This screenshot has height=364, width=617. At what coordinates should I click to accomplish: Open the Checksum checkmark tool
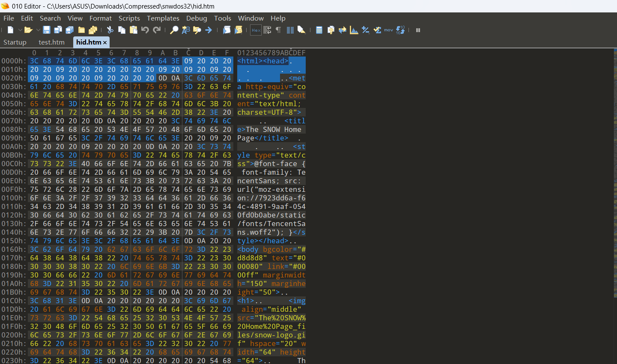click(377, 30)
